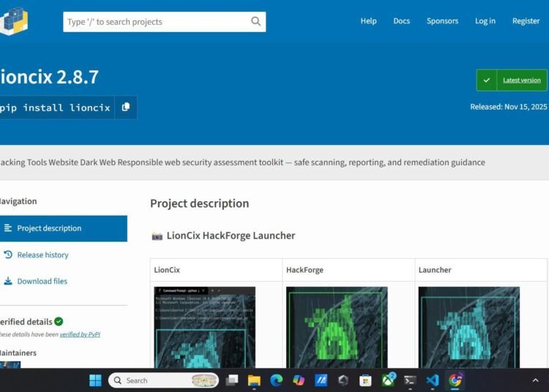The width and height of the screenshot is (549, 392).
Task: Open the Xbox app from the taskbar
Action: tap(389, 380)
